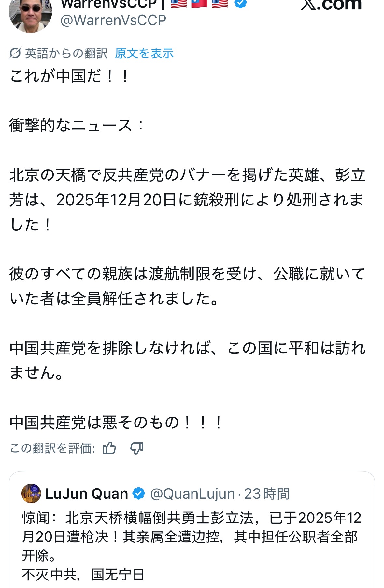
Task: Click the X logo next to .com
Action: click(309, 5)
